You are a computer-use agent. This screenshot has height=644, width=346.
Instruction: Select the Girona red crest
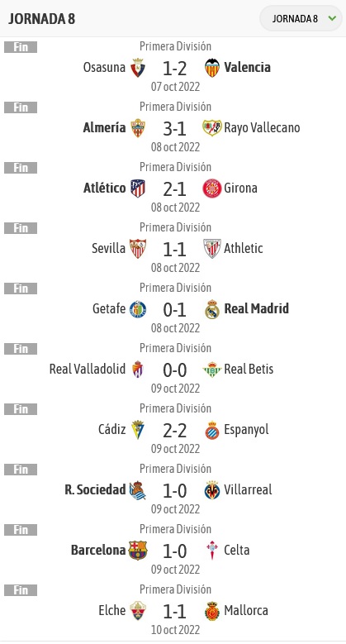[x=212, y=188]
